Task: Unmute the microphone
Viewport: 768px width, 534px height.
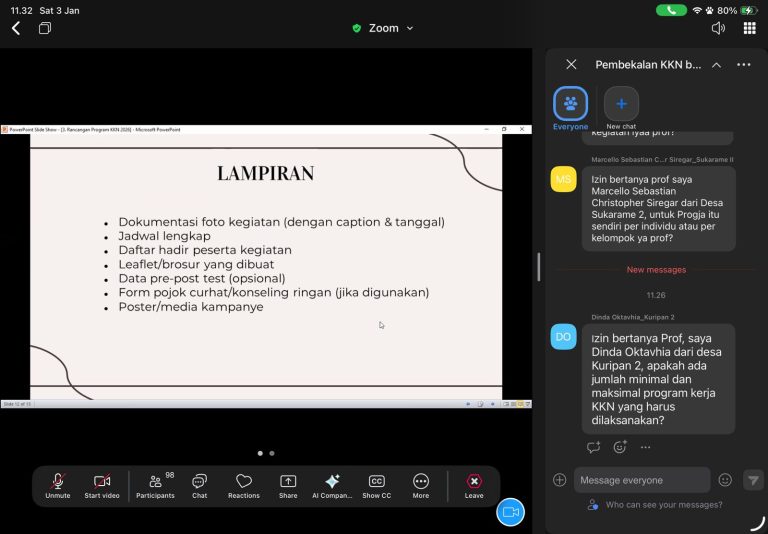Action: point(58,485)
